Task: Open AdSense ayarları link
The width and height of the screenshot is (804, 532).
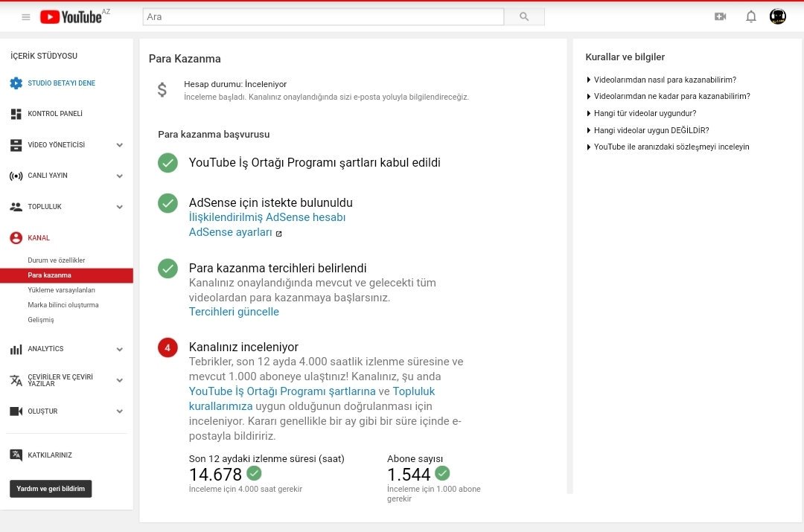Action: pyautogui.click(x=230, y=232)
